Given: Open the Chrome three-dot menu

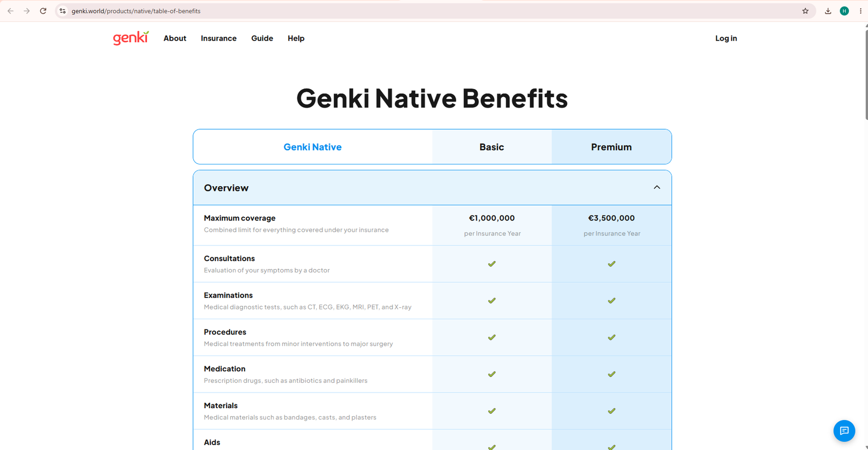Looking at the screenshot, I should (860, 11).
